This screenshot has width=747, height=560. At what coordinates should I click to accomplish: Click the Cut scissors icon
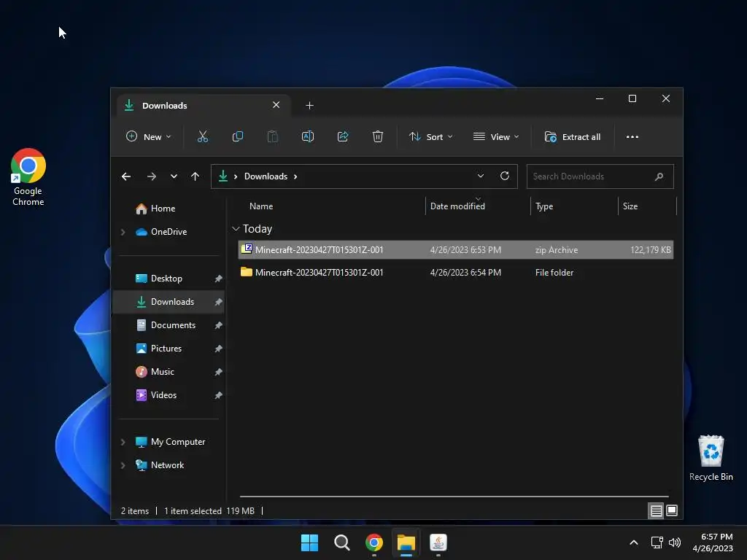pos(203,136)
